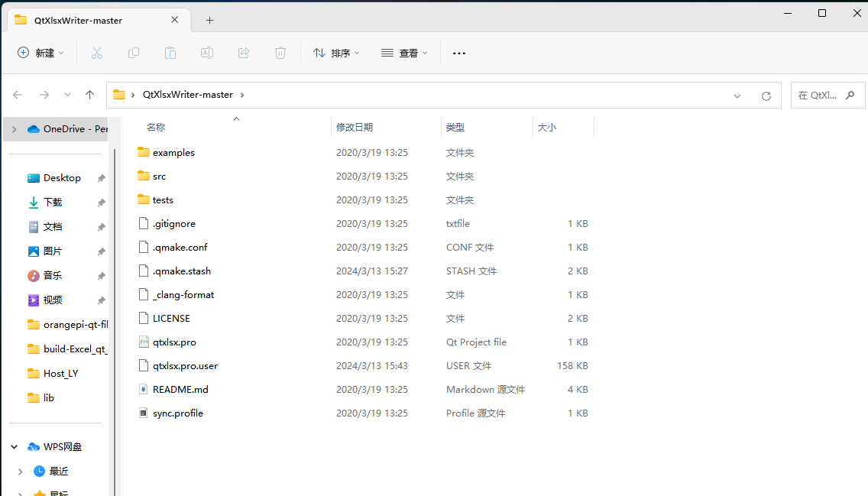Click the qtxlsx.pro file icon

[144, 342]
